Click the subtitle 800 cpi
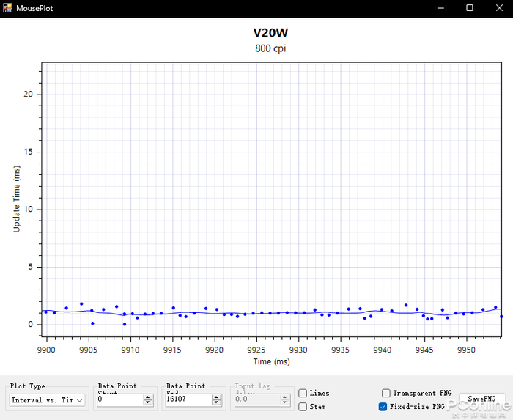This screenshot has height=420, width=513. (270, 48)
